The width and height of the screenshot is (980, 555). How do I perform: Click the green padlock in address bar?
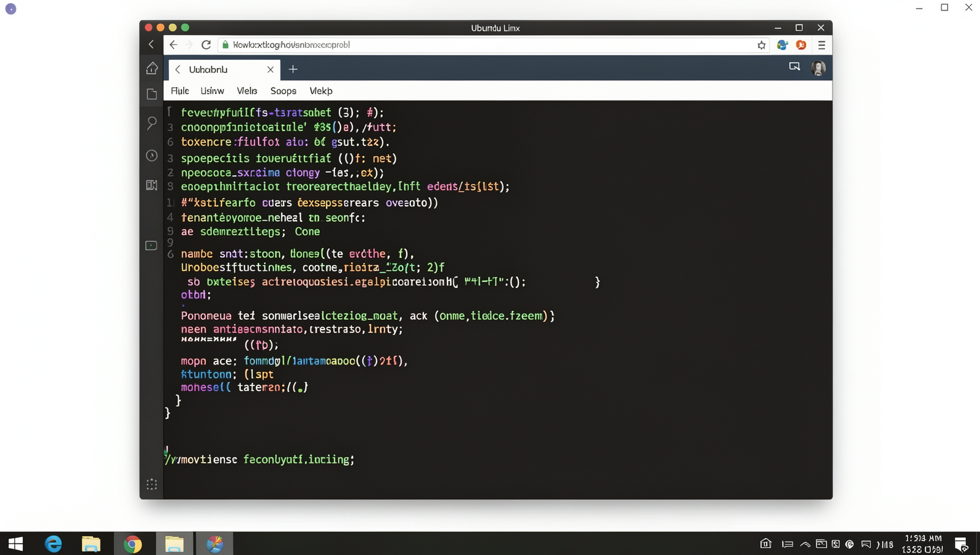point(225,45)
